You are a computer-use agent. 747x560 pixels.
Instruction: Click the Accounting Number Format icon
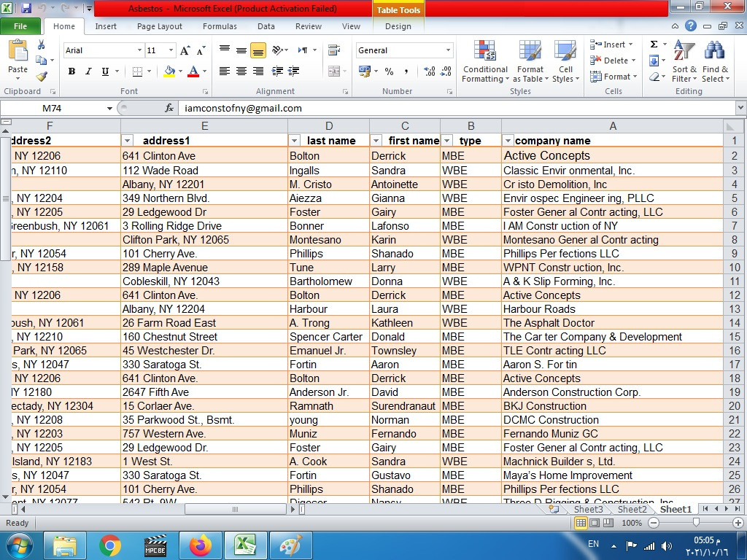tap(365, 71)
